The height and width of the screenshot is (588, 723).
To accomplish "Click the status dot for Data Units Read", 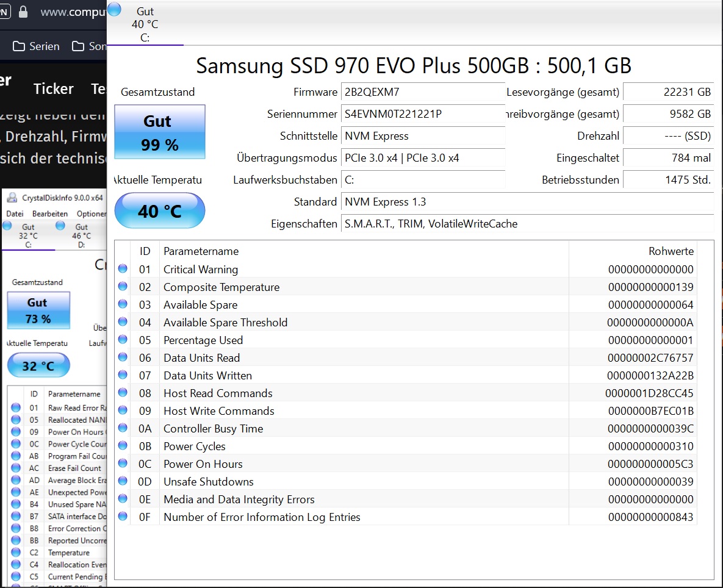I will 123,357.
